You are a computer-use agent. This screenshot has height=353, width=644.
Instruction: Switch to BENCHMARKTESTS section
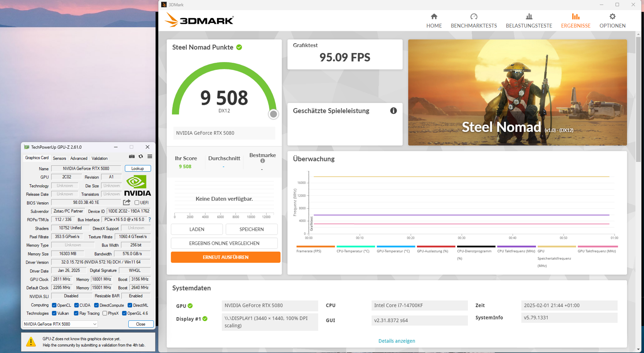point(474,21)
